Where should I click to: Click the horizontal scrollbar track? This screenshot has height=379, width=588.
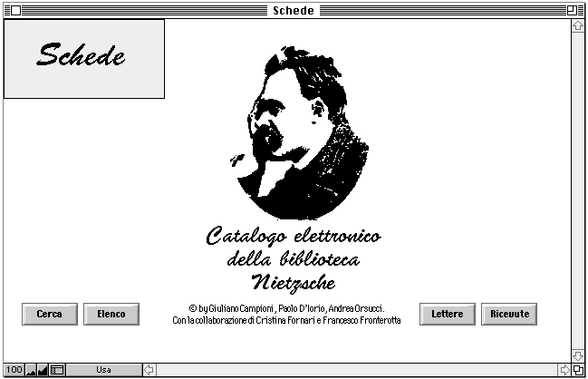point(357,370)
